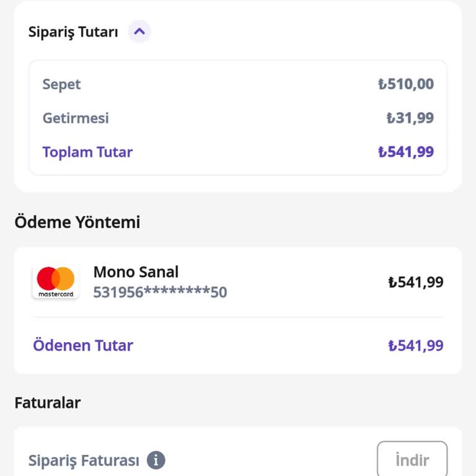Click the masked card number 531956********50
Viewport: 476px width, 476px height.
click(160, 292)
